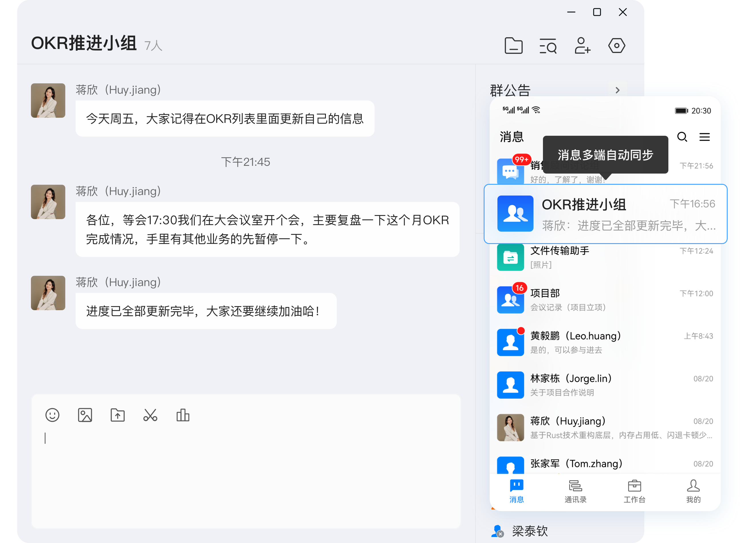
Task: Open the emoji picker
Action: [x=52, y=415]
